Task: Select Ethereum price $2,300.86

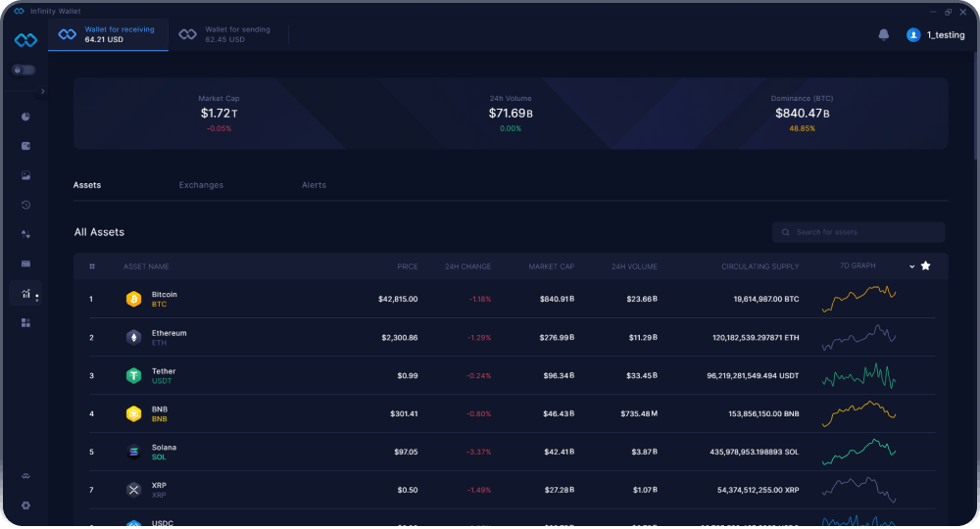Action: pyautogui.click(x=400, y=337)
